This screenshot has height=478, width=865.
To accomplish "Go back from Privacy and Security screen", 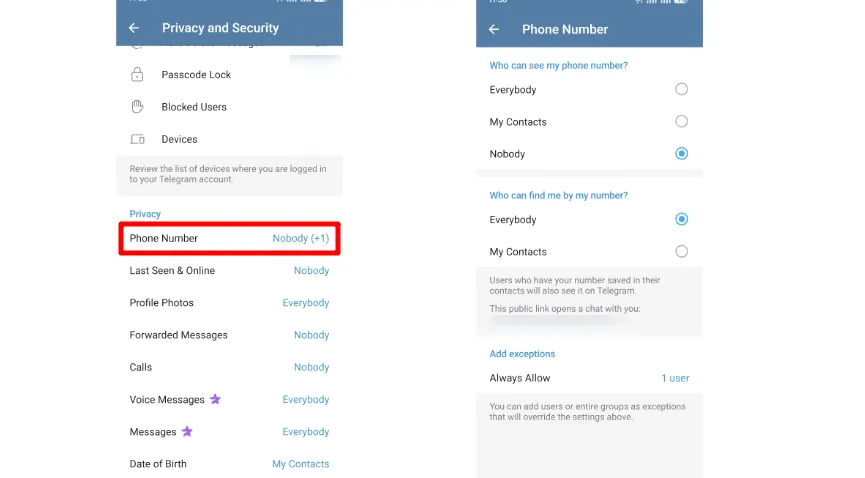I will coord(134,28).
